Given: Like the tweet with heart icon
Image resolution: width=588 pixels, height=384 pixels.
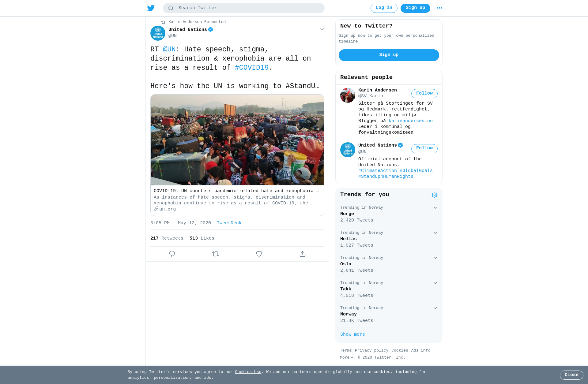Looking at the screenshot, I should point(259,254).
